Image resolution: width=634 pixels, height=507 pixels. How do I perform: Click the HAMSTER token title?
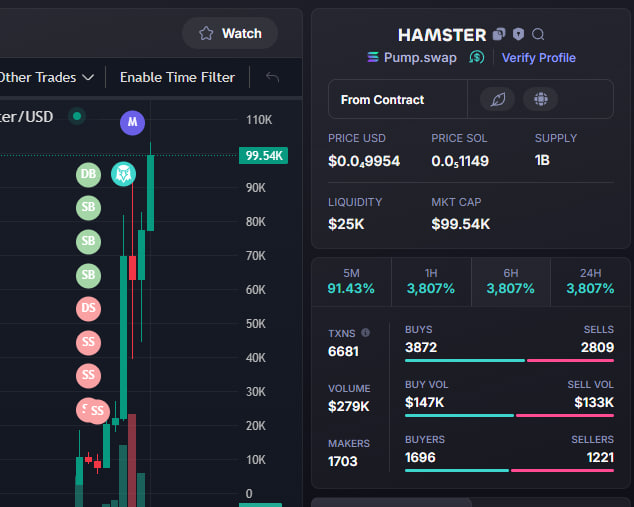tap(442, 35)
